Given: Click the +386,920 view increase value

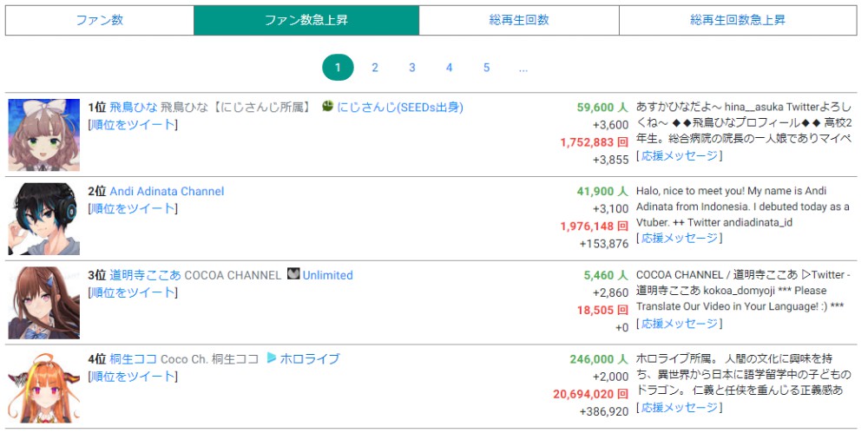Looking at the screenshot, I should tap(604, 412).
